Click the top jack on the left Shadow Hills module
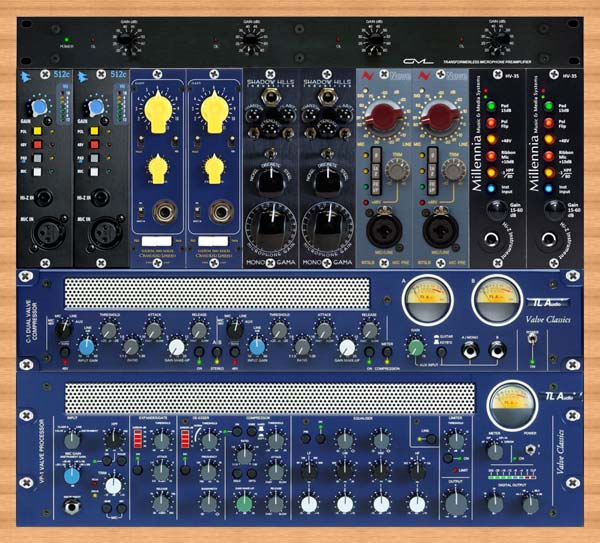Viewport: 600px width, 543px height. pyautogui.click(x=271, y=96)
